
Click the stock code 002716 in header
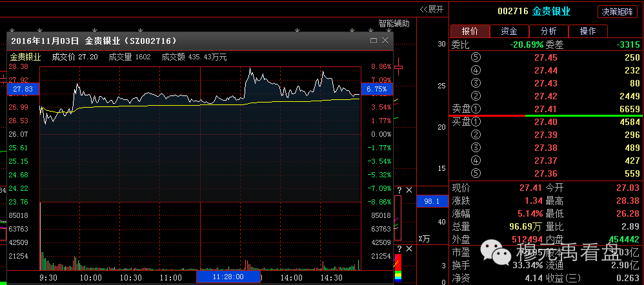512,12
